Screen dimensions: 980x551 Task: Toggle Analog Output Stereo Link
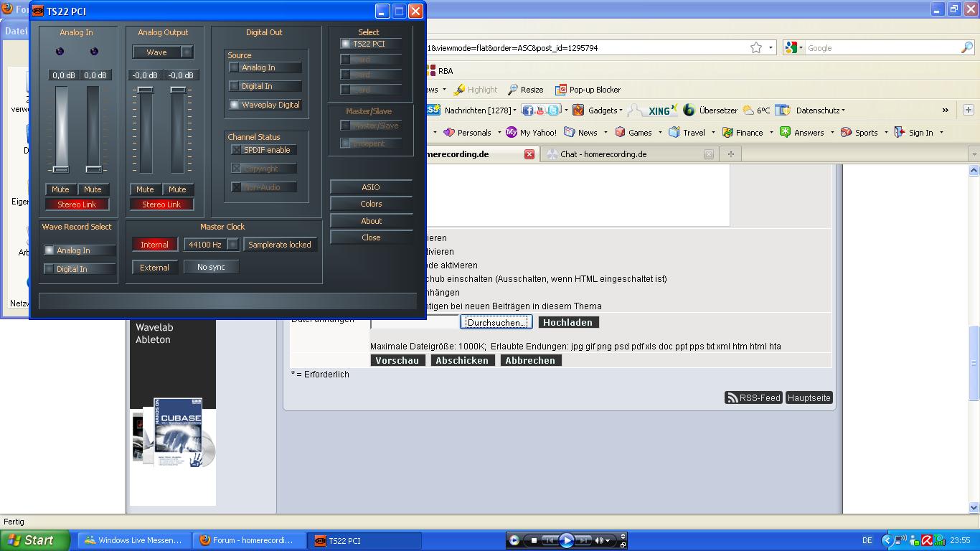coord(161,204)
